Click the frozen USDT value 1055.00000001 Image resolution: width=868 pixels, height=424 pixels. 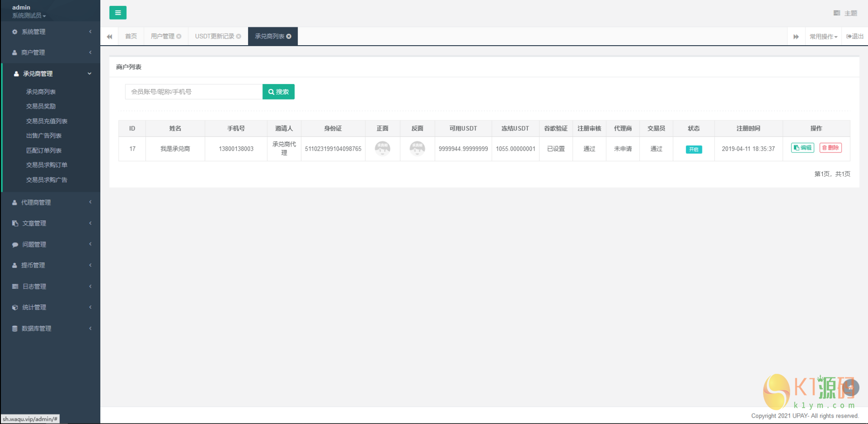click(515, 149)
